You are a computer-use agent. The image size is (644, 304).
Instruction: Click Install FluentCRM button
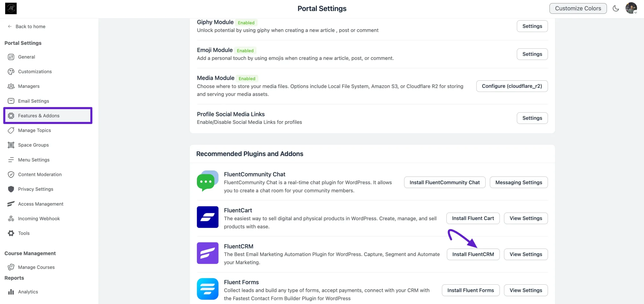point(473,254)
